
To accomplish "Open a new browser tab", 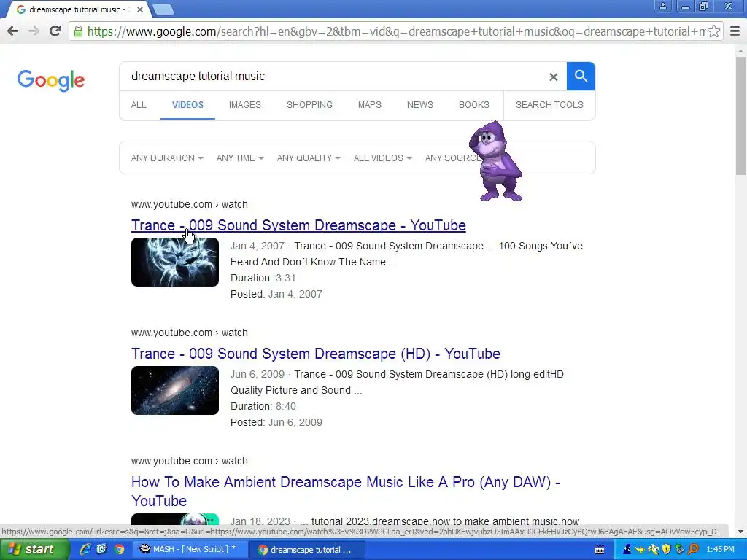I will 163,9.
